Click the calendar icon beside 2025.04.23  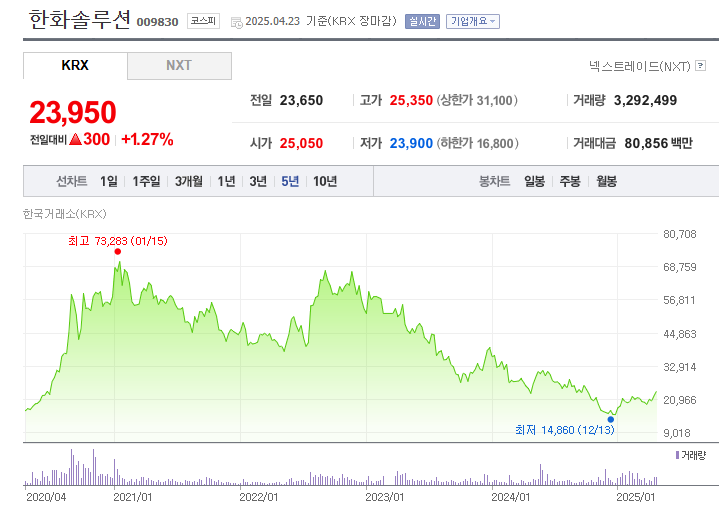point(237,22)
